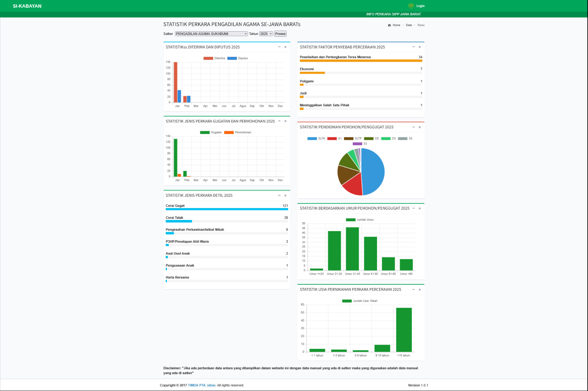
Task: Click the Judi factor label
Action: click(x=303, y=93)
